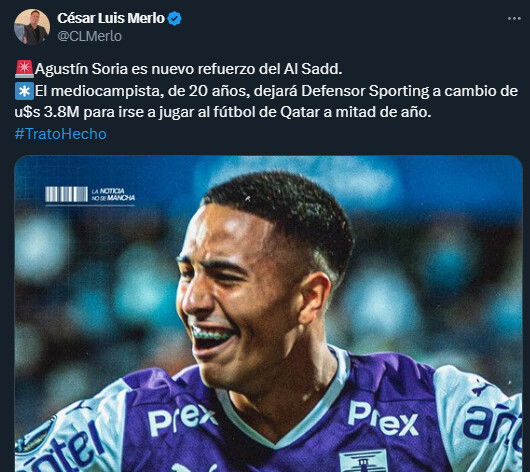Screen dimensions: 530x472
Task: Click the César Luis Merlo display name
Action: pyautogui.click(x=111, y=18)
